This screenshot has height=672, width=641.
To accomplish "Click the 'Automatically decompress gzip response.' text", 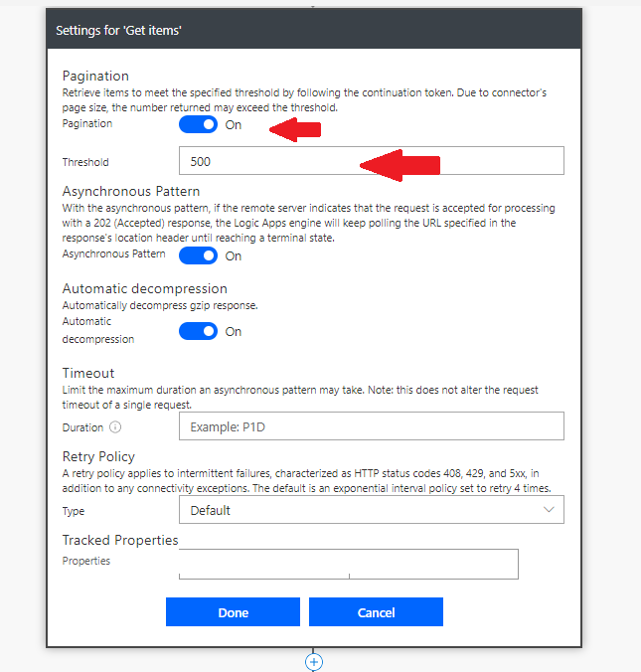I will coord(160,305).
